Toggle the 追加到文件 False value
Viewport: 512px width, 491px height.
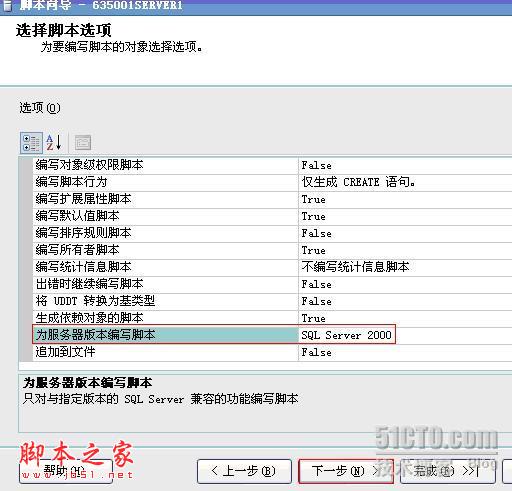tap(405, 352)
